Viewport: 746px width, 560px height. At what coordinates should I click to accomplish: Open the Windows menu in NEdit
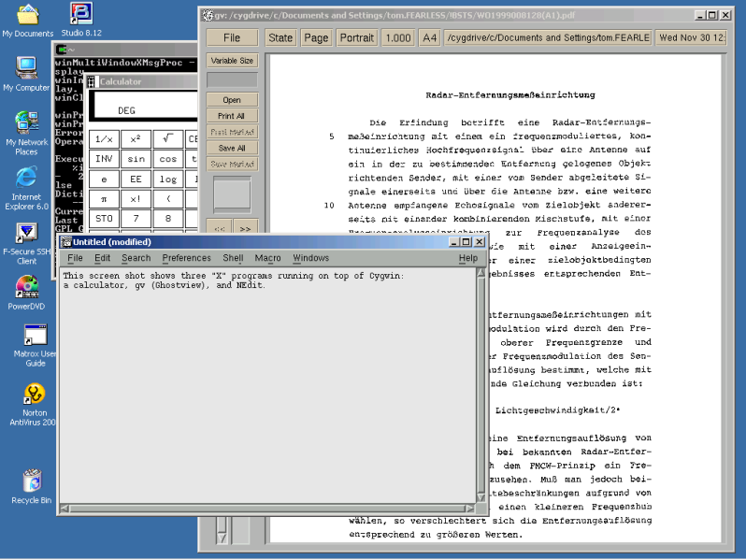click(311, 258)
